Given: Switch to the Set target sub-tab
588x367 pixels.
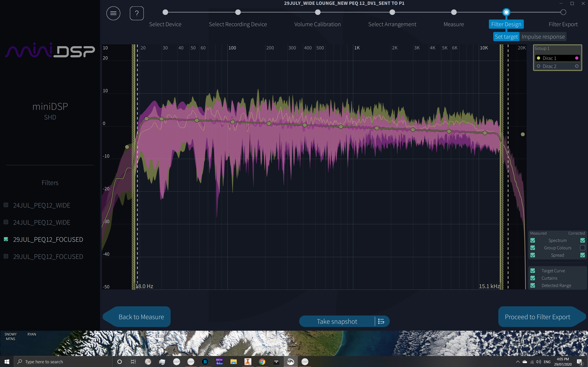Looking at the screenshot, I should (x=506, y=37).
